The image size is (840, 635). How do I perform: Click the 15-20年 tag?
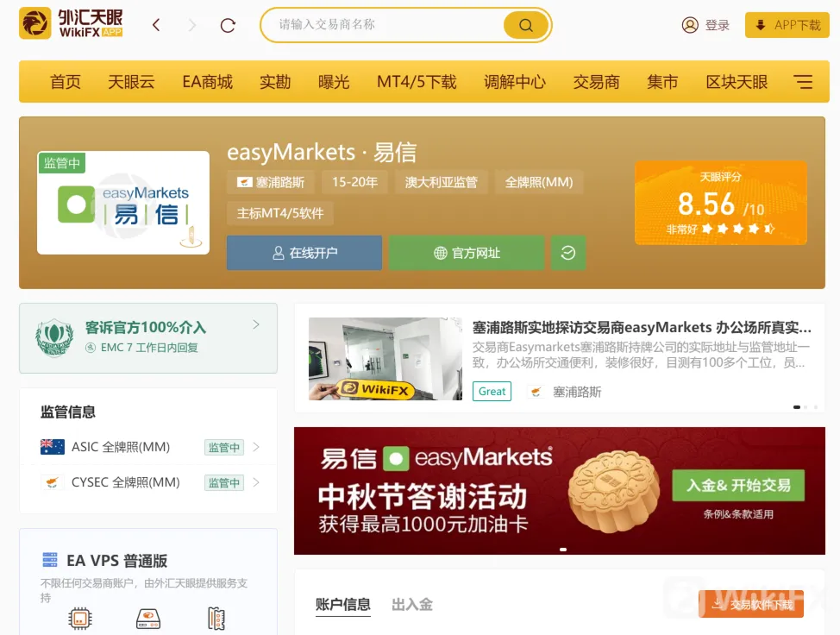pos(354,182)
